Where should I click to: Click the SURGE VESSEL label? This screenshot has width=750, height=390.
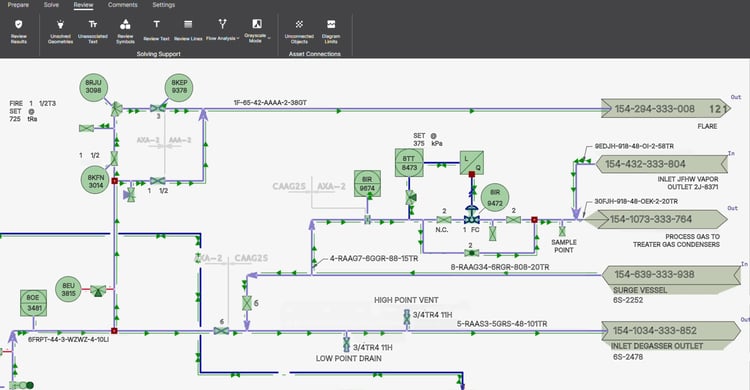(x=640, y=290)
